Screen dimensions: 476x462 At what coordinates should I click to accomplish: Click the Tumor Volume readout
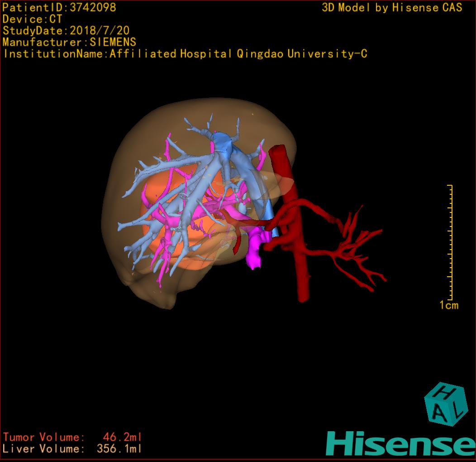click(x=72, y=437)
